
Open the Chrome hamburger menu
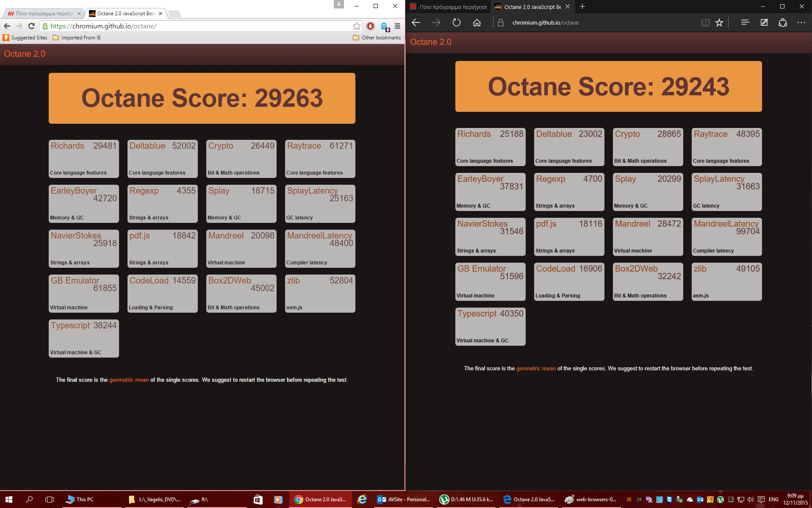coord(397,26)
